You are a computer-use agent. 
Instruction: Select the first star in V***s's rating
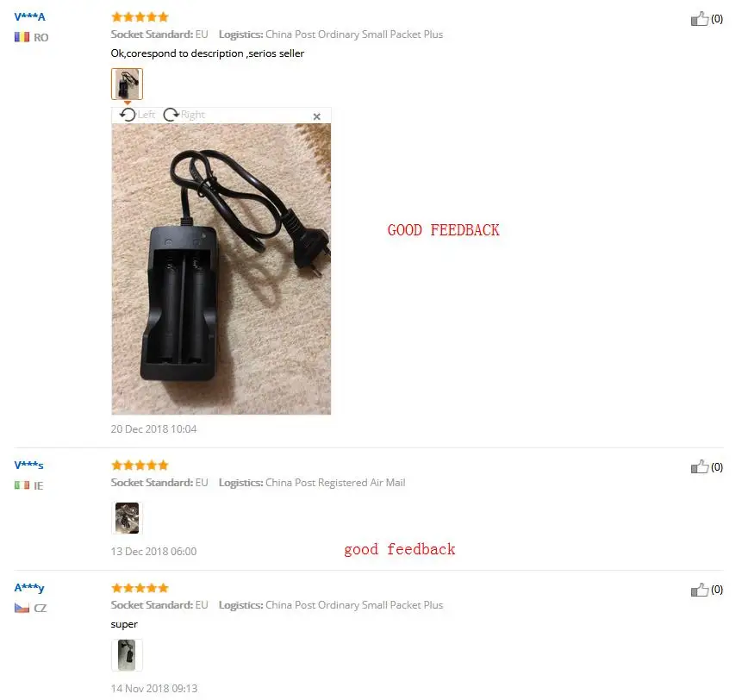coord(115,465)
